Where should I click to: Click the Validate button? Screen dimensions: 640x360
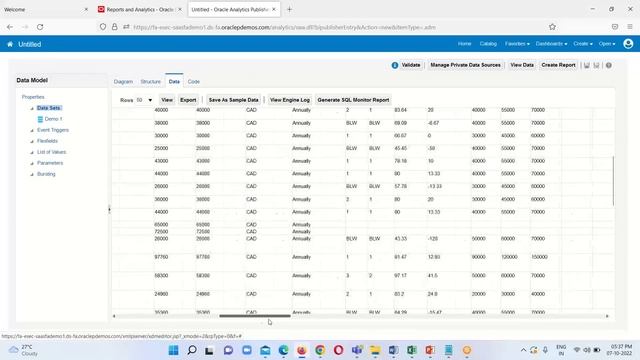point(411,65)
